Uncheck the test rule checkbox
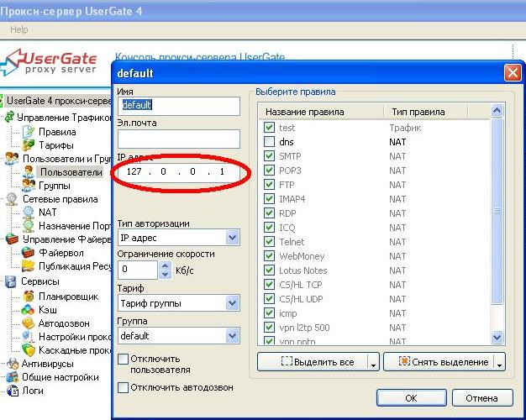 pyautogui.click(x=269, y=128)
